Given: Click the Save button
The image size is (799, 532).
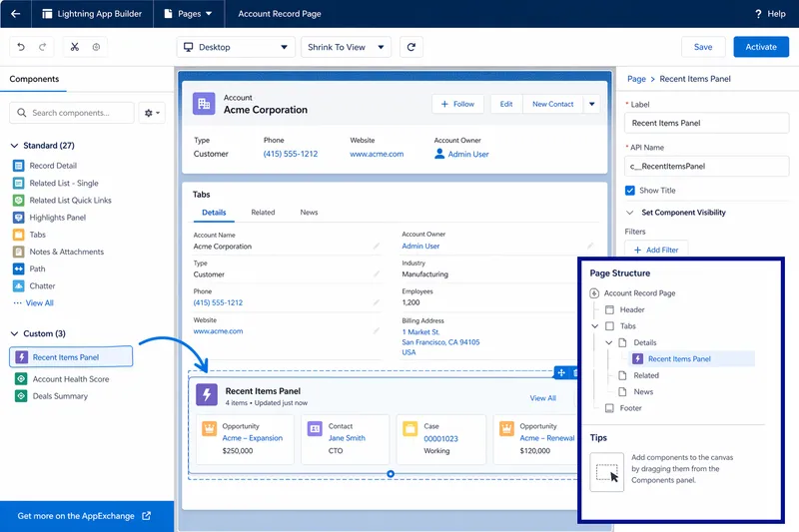Looking at the screenshot, I should pos(703,47).
